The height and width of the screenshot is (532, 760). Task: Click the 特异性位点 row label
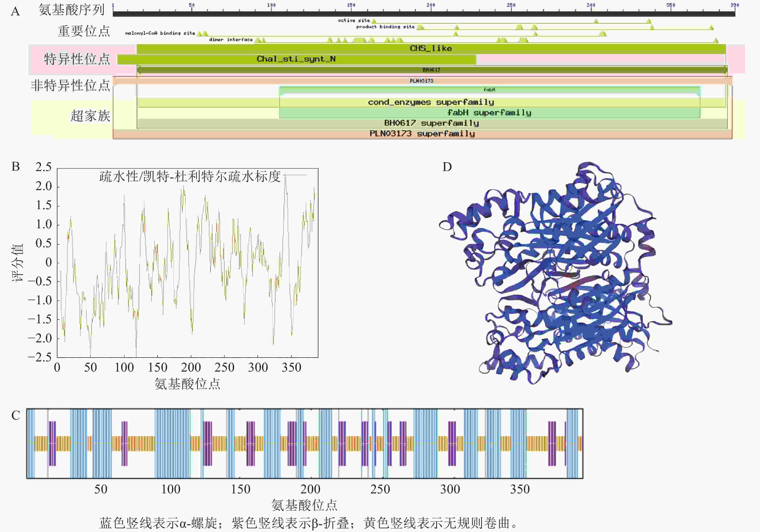[77, 59]
